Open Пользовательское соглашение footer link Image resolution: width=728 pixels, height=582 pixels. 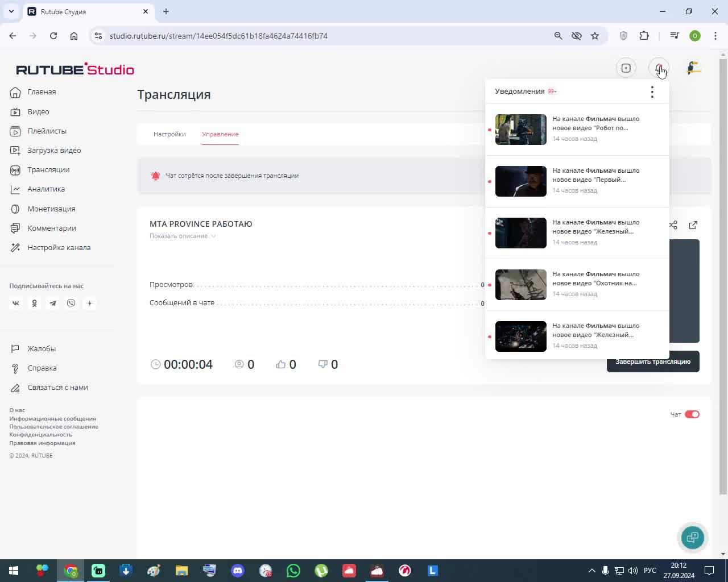[x=53, y=427]
